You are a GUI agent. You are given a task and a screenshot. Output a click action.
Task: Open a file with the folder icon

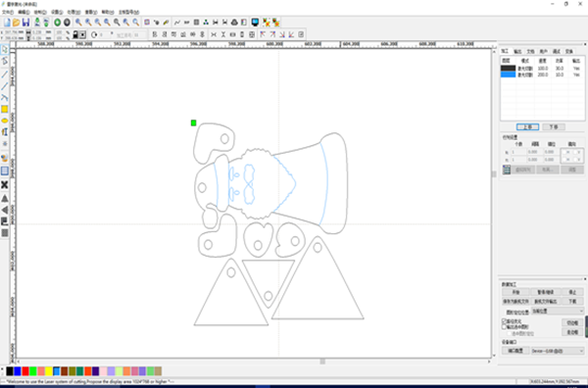(x=16, y=23)
